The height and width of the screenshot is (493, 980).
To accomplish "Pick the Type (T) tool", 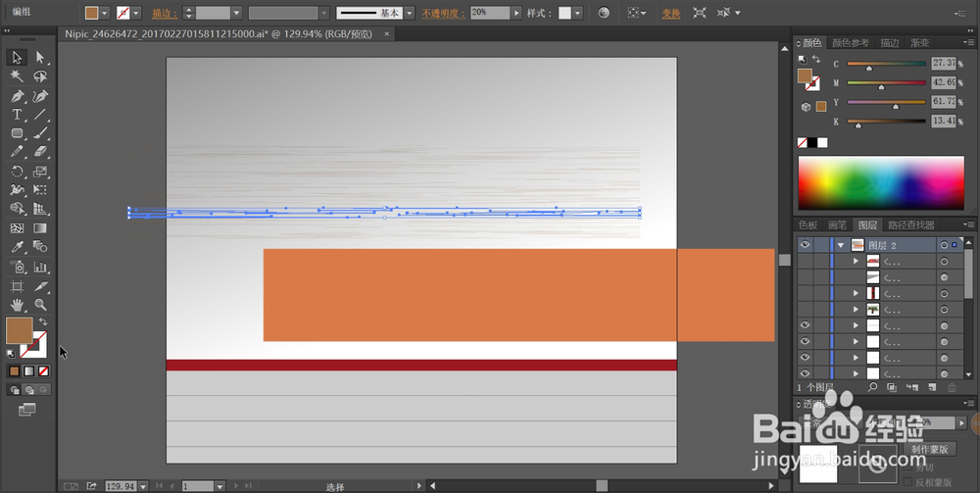I will [x=17, y=115].
